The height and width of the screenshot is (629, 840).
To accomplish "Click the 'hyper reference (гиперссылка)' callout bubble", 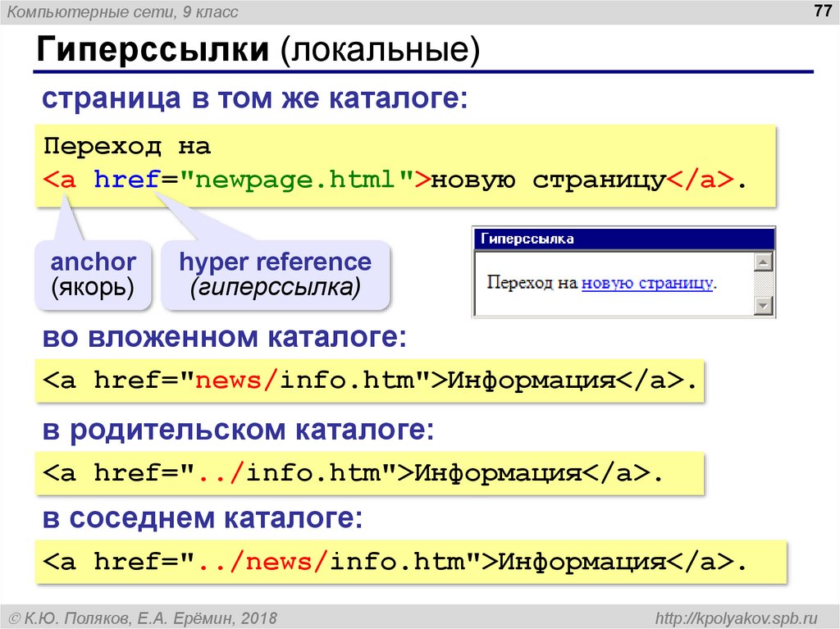I will pos(276,275).
